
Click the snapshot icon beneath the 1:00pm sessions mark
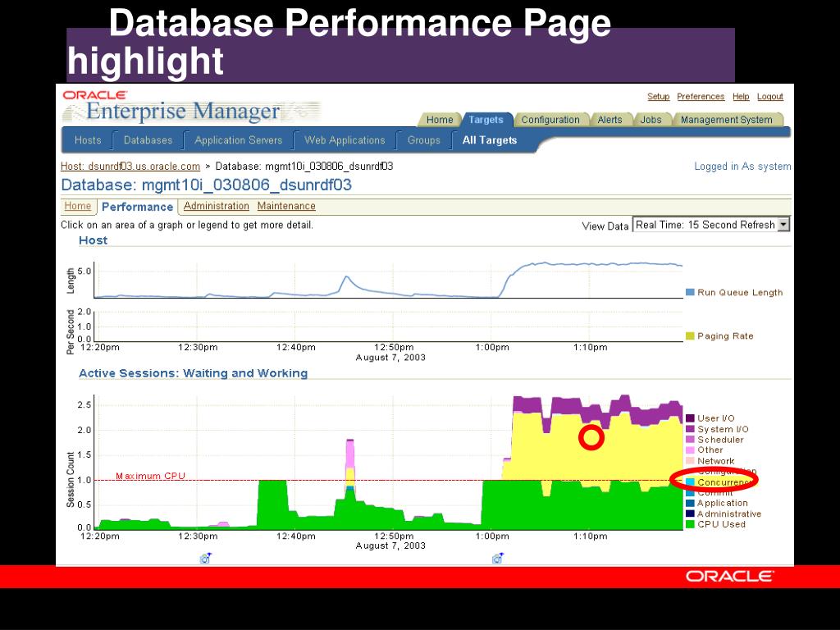coord(498,558)
